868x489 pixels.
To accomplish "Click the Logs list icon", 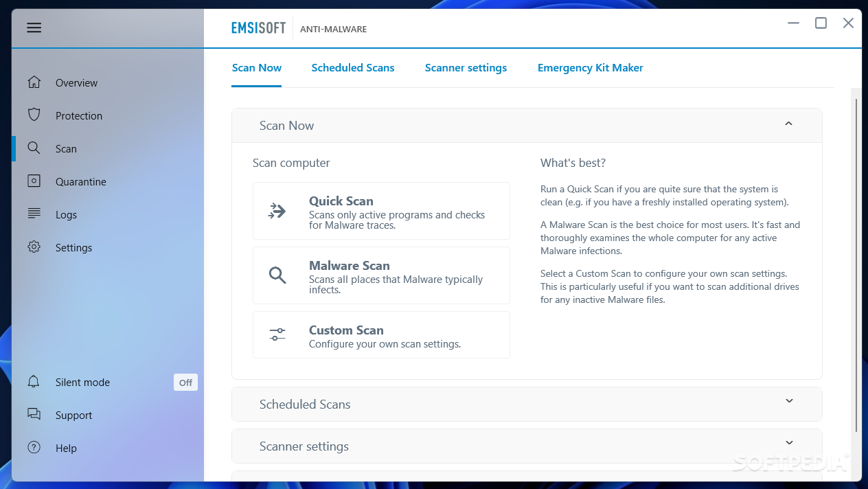I will coord(34,214).
